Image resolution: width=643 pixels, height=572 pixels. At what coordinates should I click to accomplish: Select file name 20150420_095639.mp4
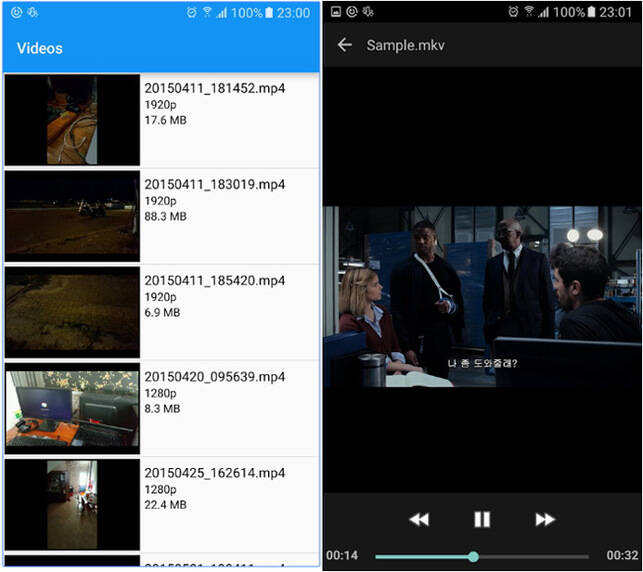click(214, 377)
